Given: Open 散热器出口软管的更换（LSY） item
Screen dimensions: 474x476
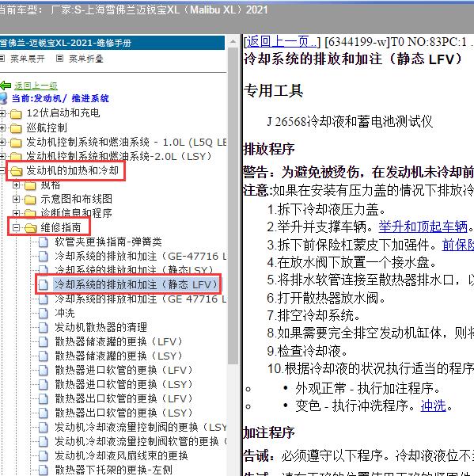Looking at the screenshot, I should (x=123, y=413).
